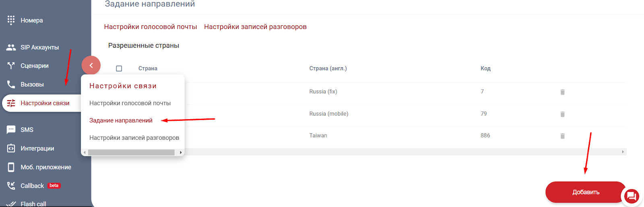
Task: Choose Настройки голосовой почты in the popup menu
Action: click(130, 103)
